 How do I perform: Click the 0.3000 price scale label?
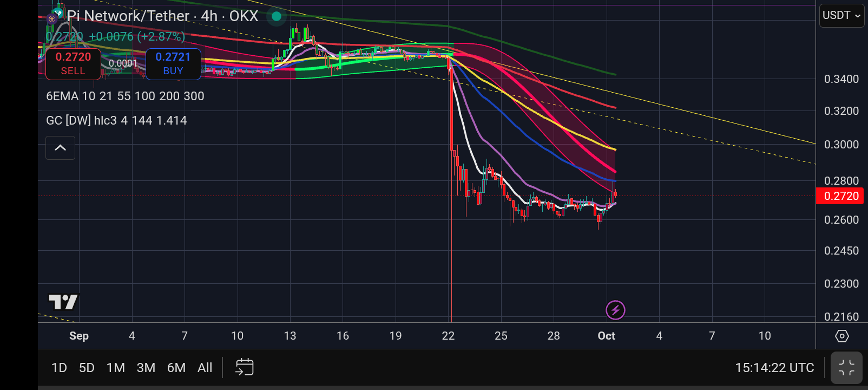pos(841,145)
